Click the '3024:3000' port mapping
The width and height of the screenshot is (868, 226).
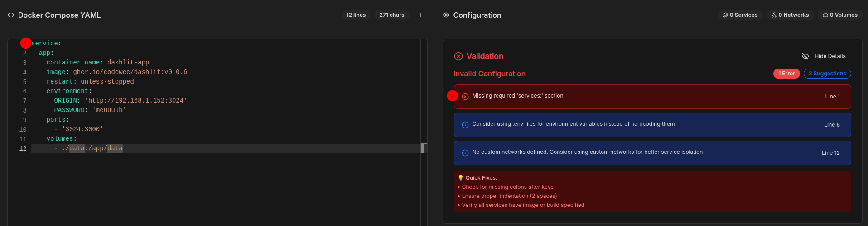(82, 129)
